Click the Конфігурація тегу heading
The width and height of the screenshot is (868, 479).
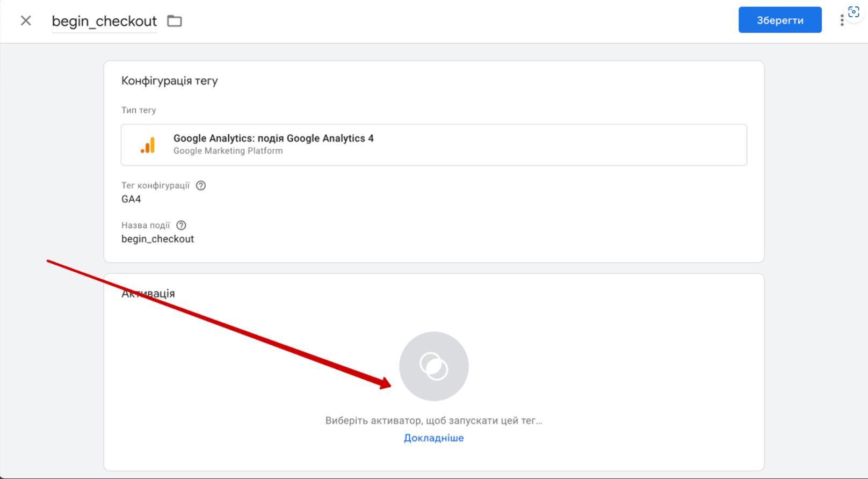[x=170, y=81]
